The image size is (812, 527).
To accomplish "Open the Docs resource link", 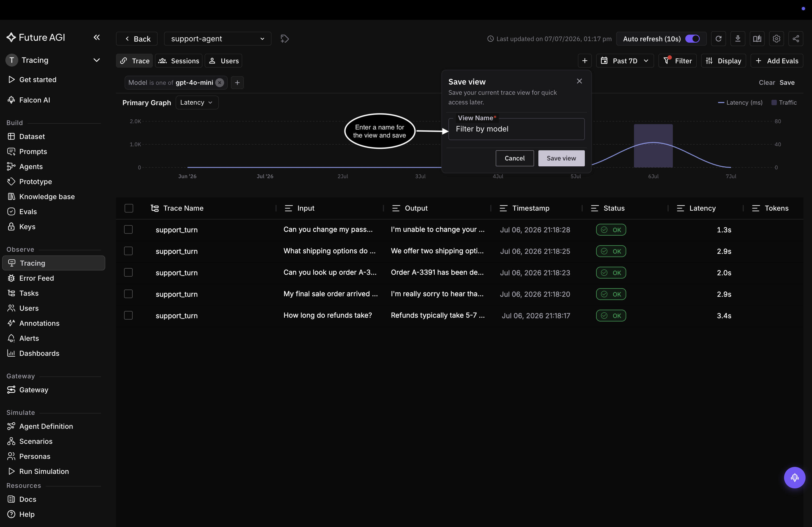I will pyautogui.click(x=53, y=499).
